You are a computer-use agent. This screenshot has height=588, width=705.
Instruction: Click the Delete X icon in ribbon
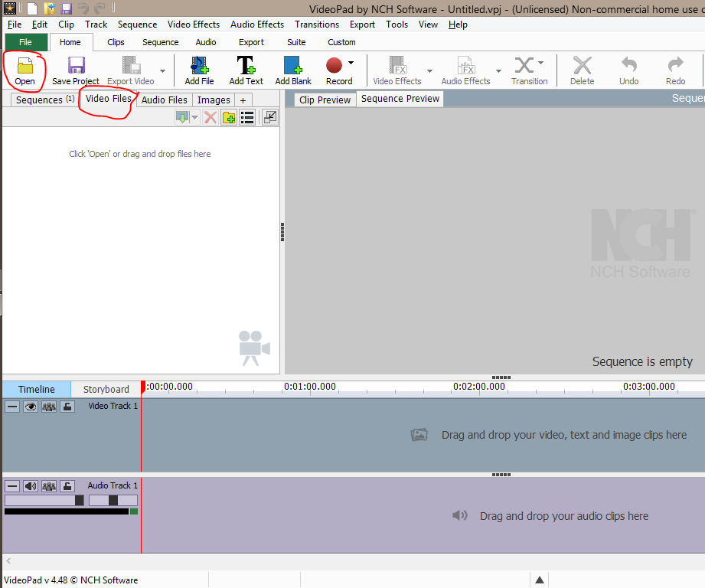point(583,65)
